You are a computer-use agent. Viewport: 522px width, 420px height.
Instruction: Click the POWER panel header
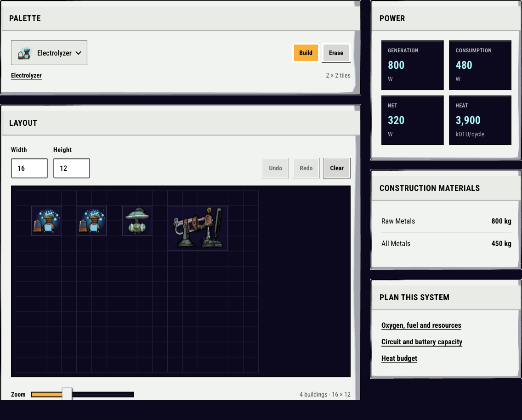coord(446,19)
